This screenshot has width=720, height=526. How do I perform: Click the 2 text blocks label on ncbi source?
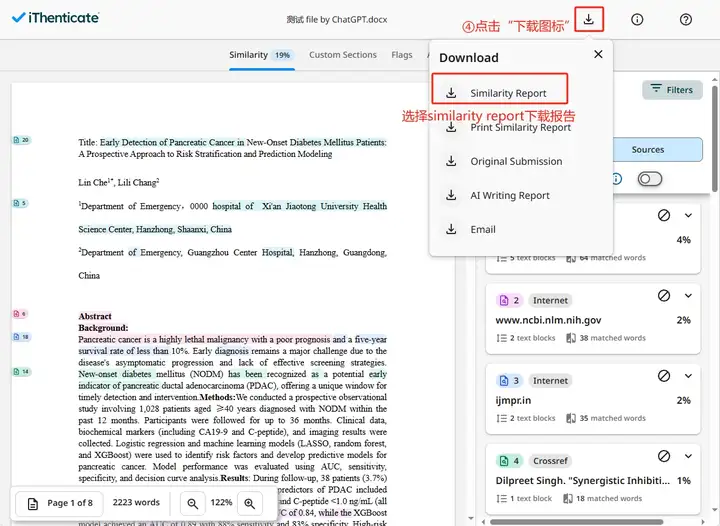pyautogui.click(x=526, y=338)
